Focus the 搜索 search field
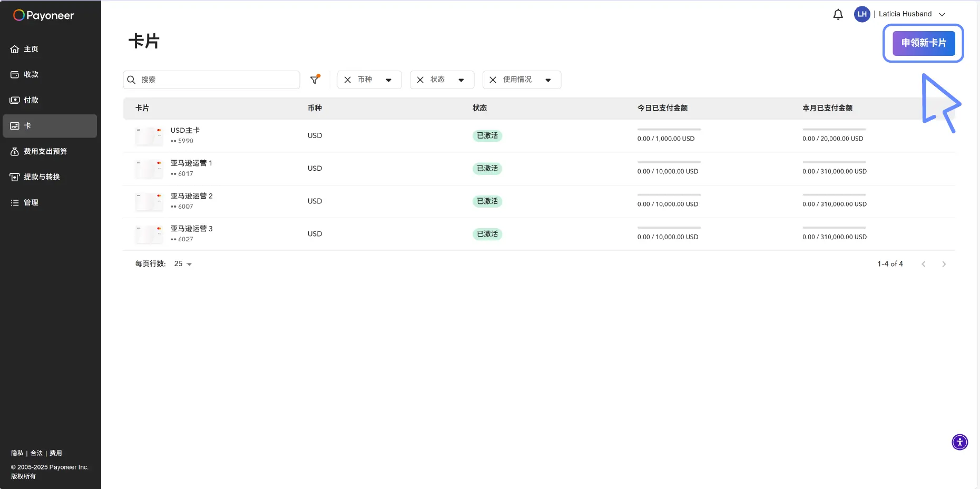Screen dimensions: 980x489 coord(211,80)
